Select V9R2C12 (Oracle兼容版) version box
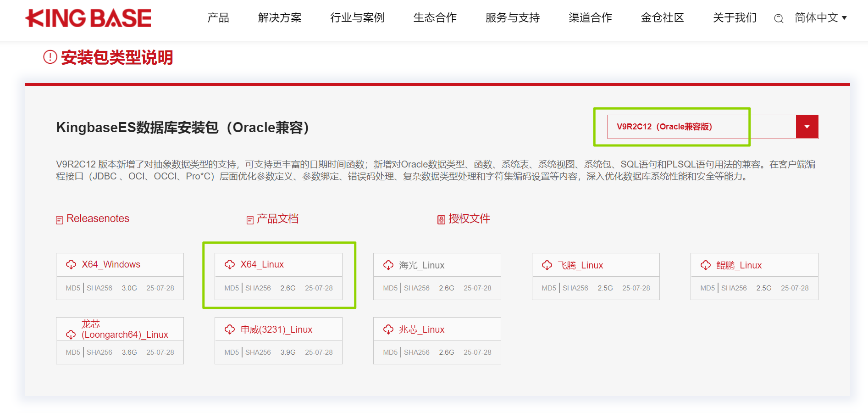868x413 pixels. coord(713,127)
